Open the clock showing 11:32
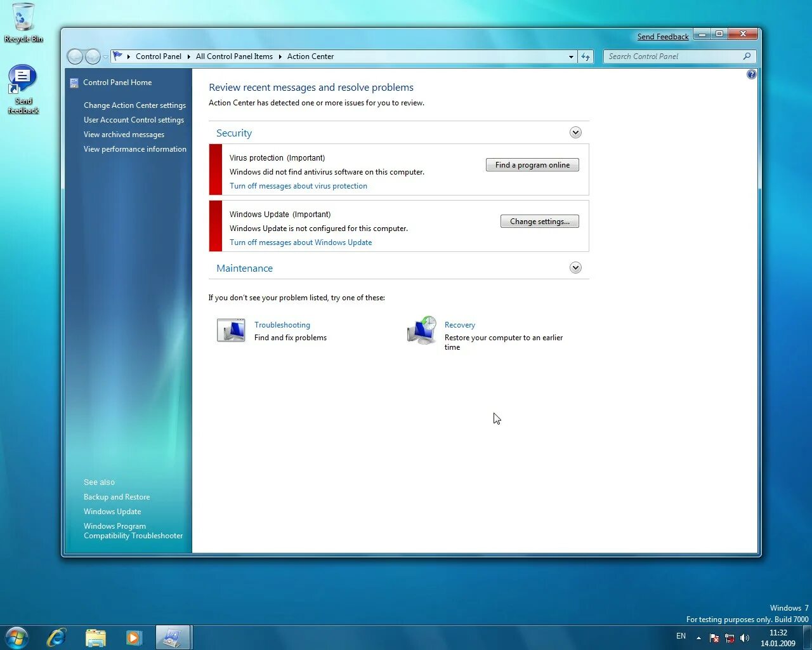812x650 pixels. [778, 638]
